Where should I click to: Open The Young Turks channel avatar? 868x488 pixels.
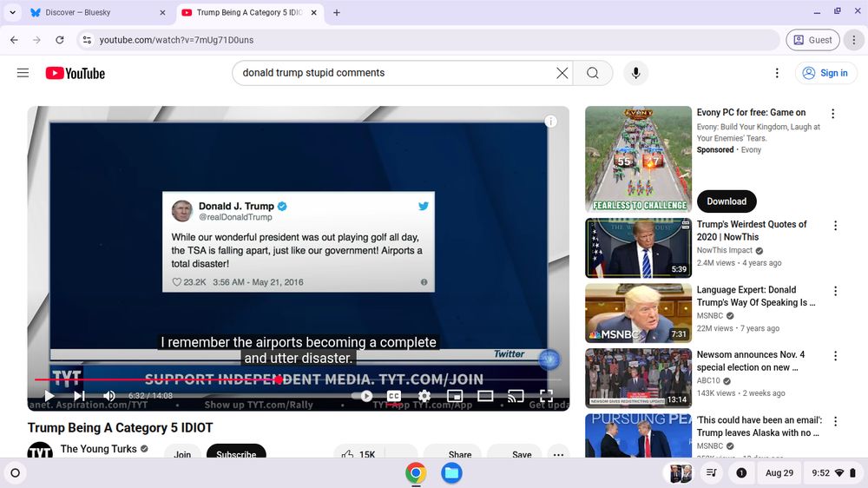pyautogui.click(x=40, y=451)
